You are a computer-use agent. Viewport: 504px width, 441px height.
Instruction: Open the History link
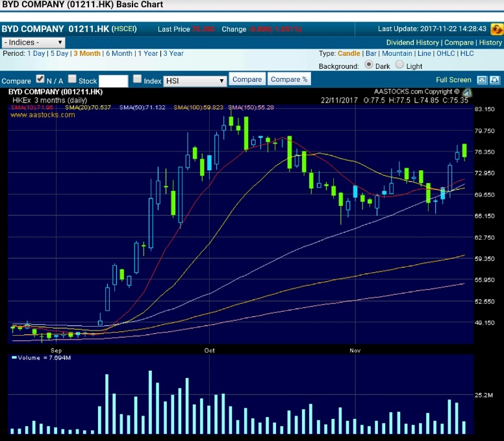click(490, 42)
